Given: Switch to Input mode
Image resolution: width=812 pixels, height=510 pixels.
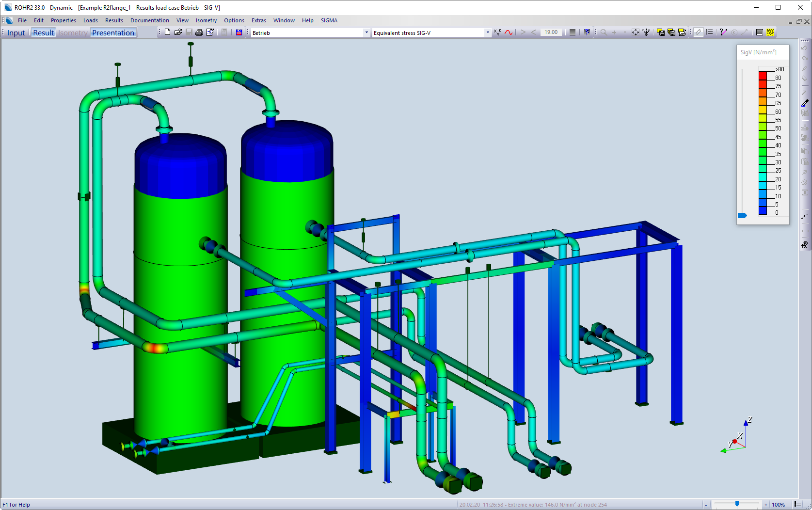Looking at the screenshot, I should pos(16,33).
